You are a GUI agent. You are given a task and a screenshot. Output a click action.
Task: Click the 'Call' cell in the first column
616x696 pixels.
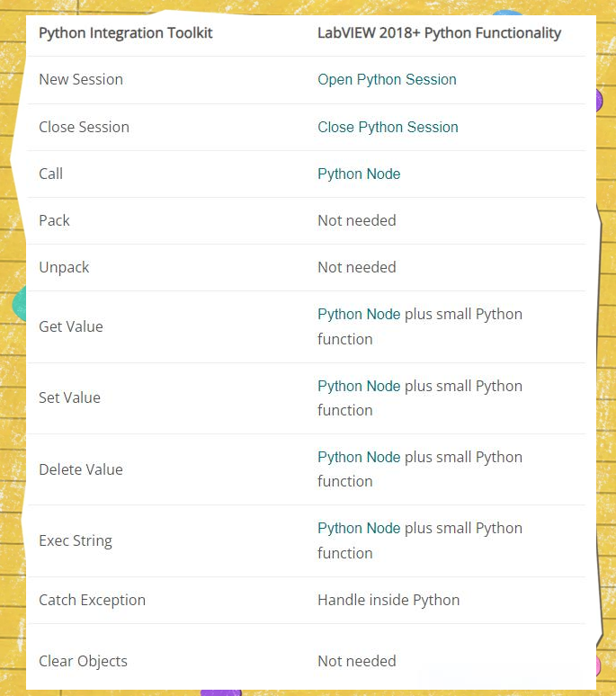pyautogui.click(x=50, y=174)
